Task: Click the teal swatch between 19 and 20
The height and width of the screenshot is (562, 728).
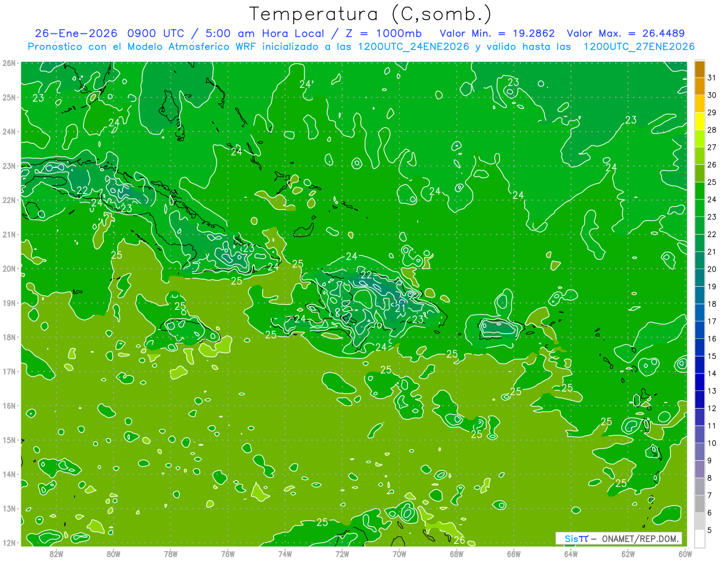Action: click(x=699, y=278)
